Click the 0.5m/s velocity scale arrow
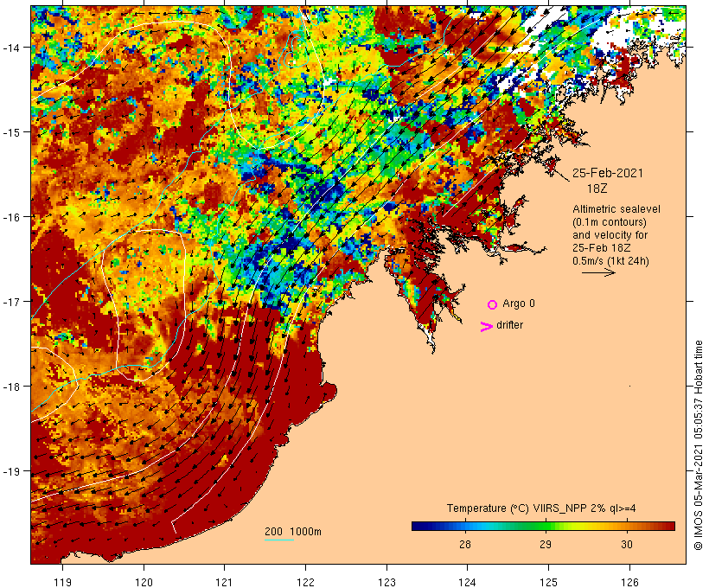Screen dimensions: 709x588 click(x=598, y=272)
